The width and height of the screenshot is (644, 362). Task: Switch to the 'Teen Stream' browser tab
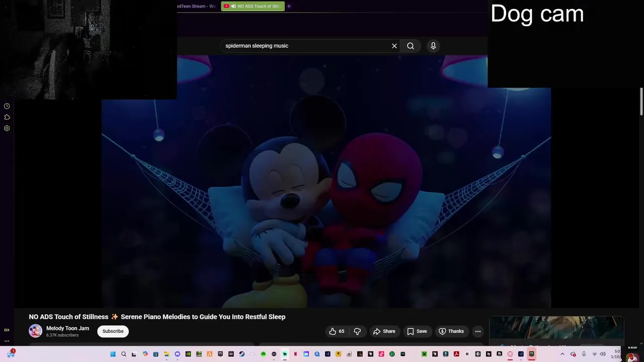pos(197,6)
